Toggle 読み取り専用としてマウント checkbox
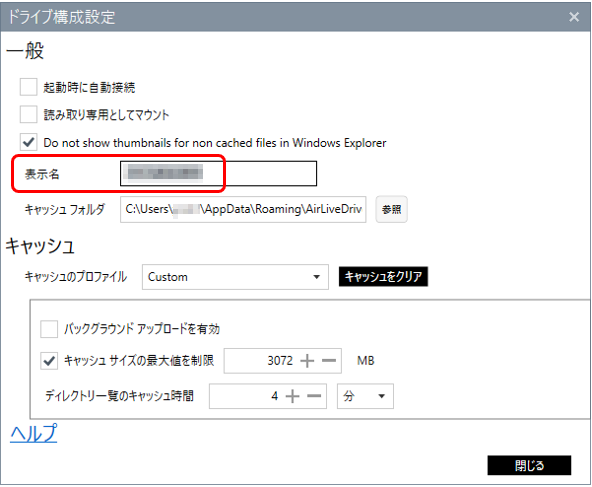 tap(29, 114)
